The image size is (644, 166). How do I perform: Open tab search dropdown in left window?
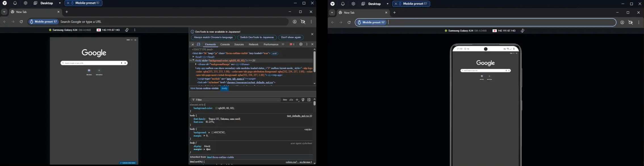click(4, 12)
